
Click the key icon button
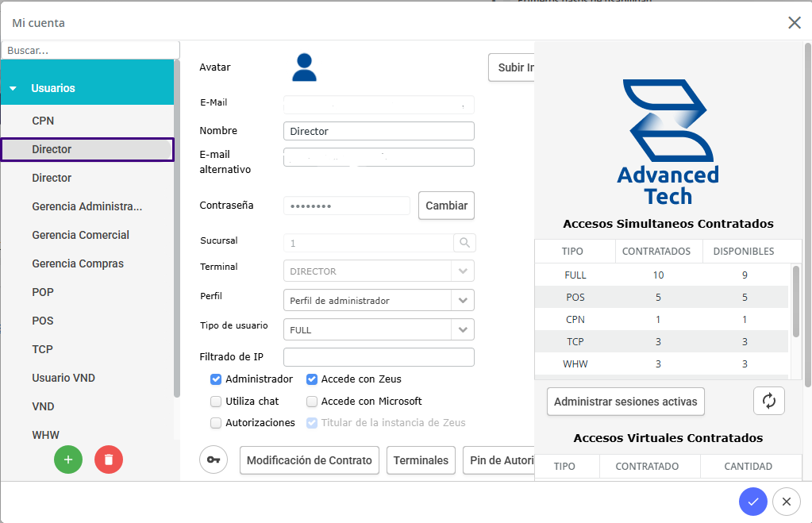[x=214, y=460]
